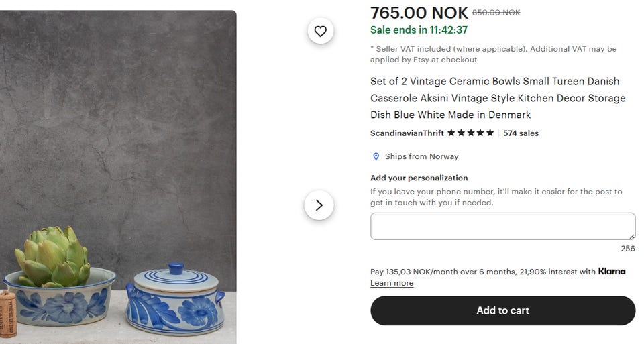Click the 765.00 NOK sale price
The image size is (644, 344).
coord(419,13)
